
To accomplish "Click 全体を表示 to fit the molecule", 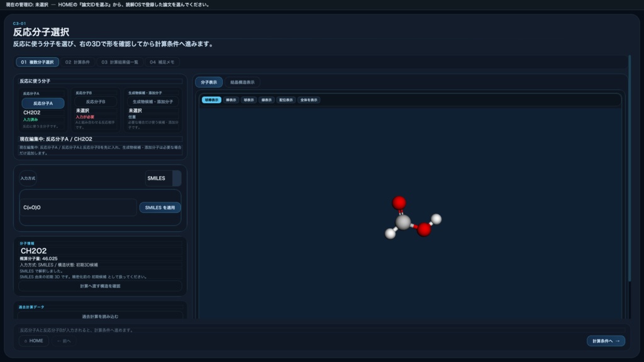I will point(309,100).
